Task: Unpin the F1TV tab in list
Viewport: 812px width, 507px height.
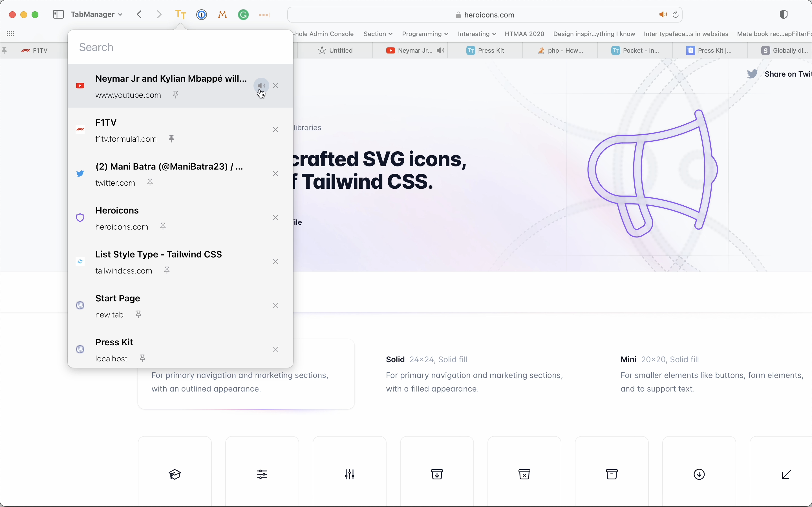Action: click(x=171, y=139)
